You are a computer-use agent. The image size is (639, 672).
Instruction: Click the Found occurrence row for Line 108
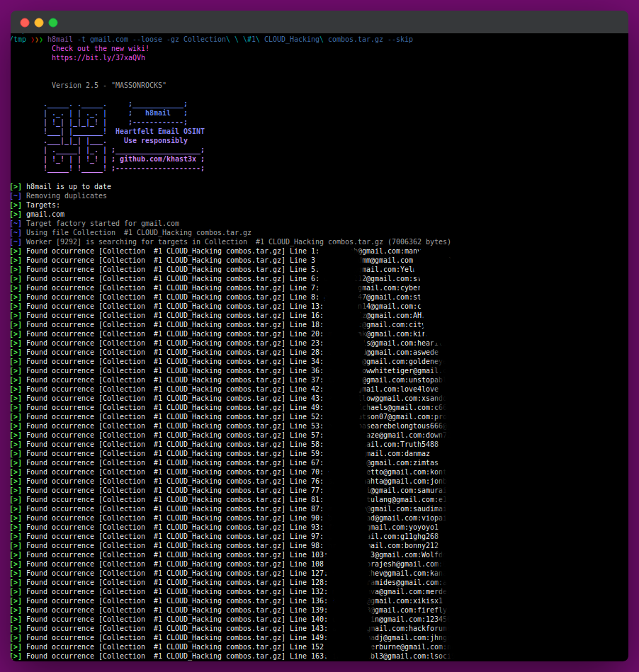[227, 564]
